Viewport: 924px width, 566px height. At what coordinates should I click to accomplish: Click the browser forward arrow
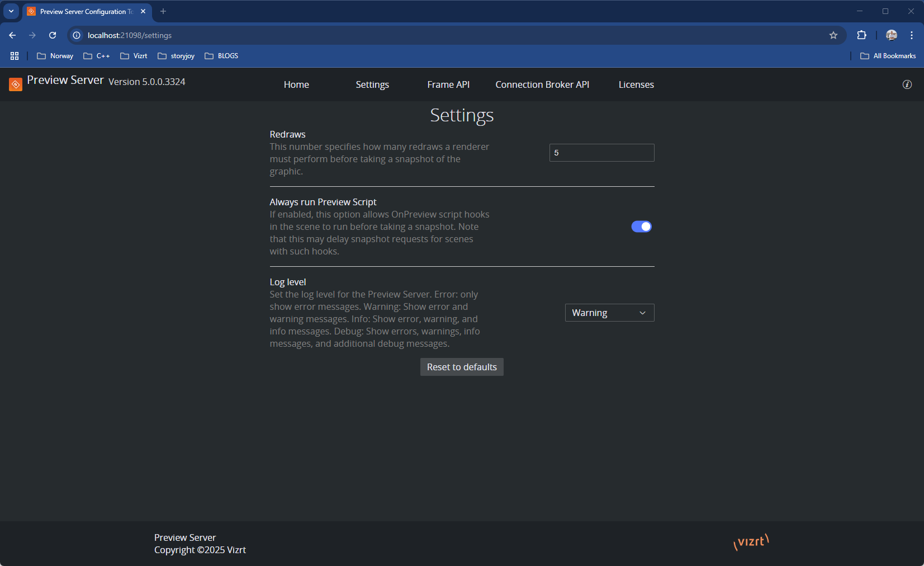click(x=32, y=35)
